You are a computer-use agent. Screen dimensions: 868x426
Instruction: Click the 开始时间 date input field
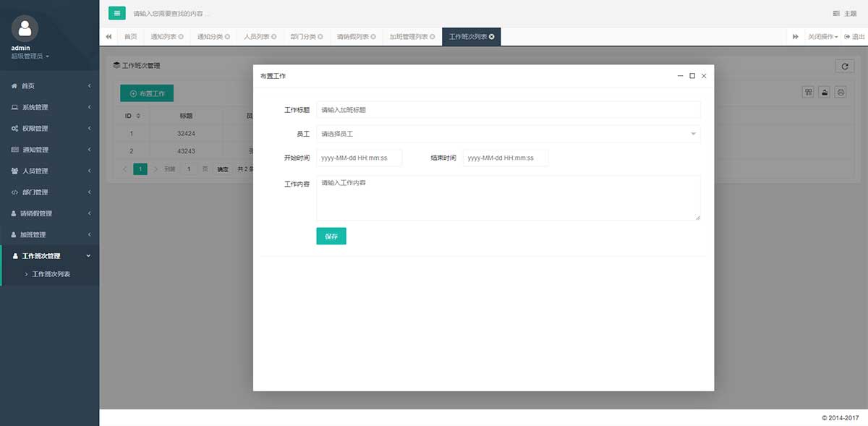359,158
